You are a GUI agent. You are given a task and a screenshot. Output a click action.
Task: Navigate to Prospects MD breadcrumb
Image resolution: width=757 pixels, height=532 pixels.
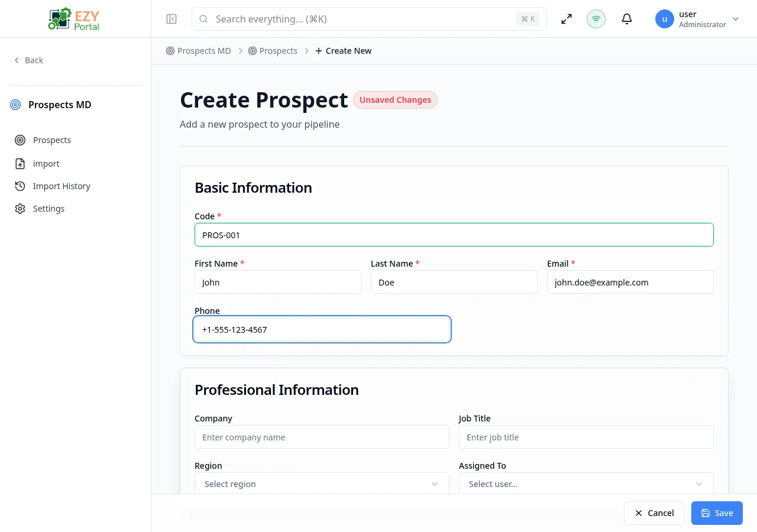[203, 51]
